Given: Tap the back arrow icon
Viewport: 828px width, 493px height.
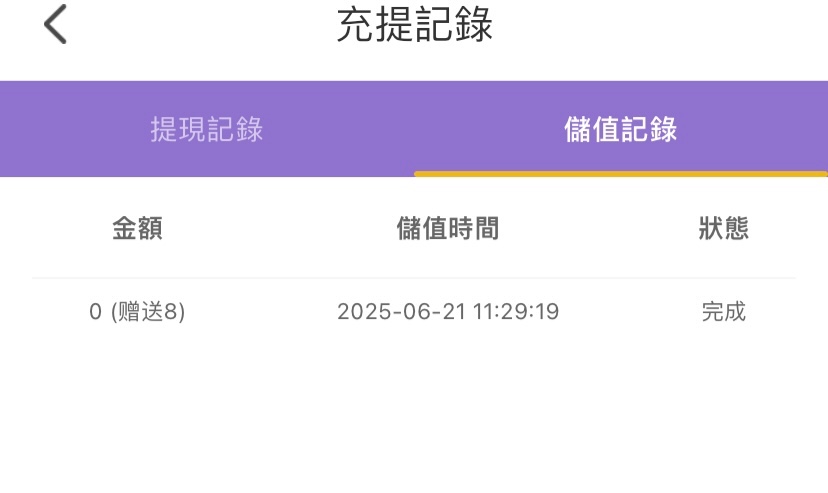Looking at the screenshot, I should pos(56,24).
